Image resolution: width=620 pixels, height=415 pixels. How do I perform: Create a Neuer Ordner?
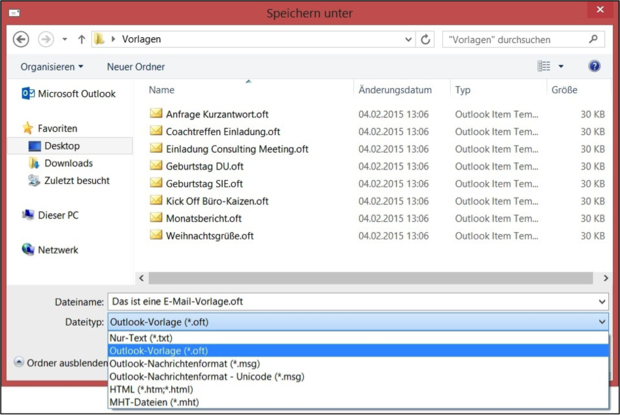136,67
